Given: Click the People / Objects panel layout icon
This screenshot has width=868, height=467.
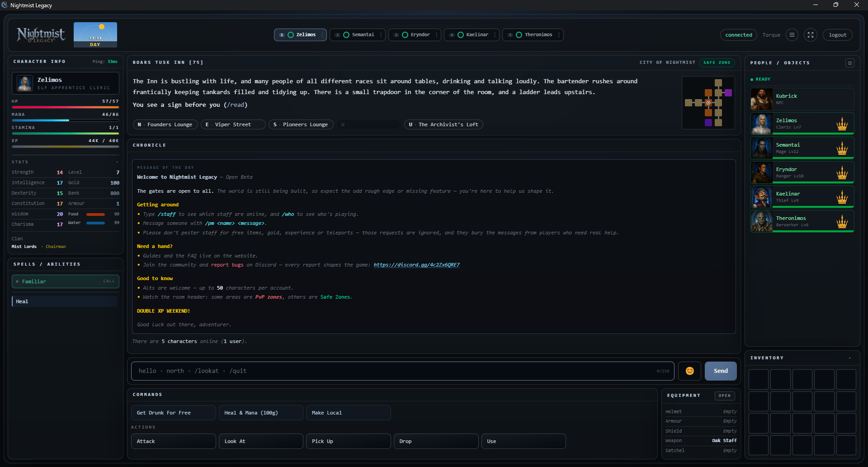Looking at the screenshot, I should click(x=850, y=63).
